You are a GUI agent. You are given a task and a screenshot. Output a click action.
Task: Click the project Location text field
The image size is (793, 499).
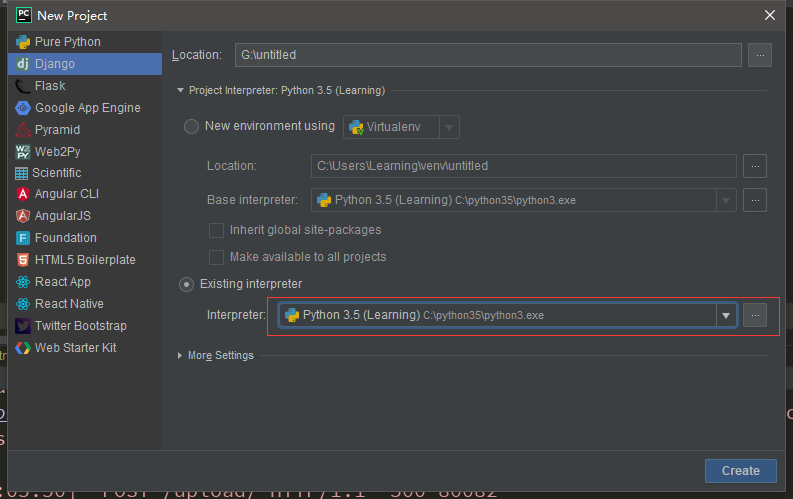point(488,55)
